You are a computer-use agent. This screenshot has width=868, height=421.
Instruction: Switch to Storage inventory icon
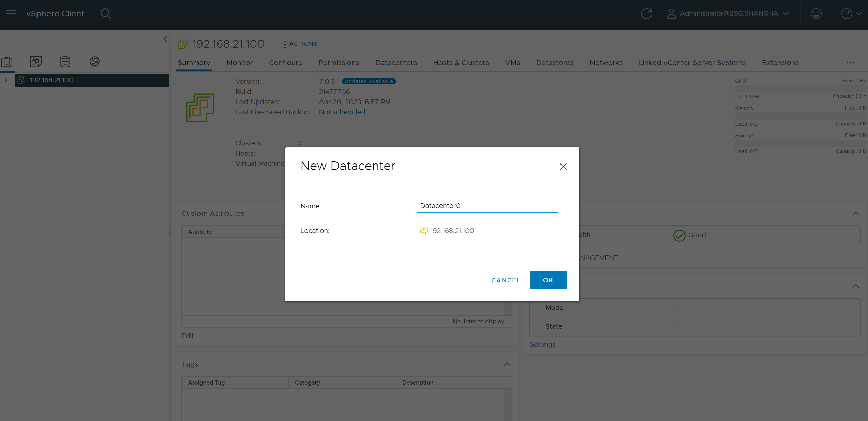pyautogui.click(x=65, y=62)
